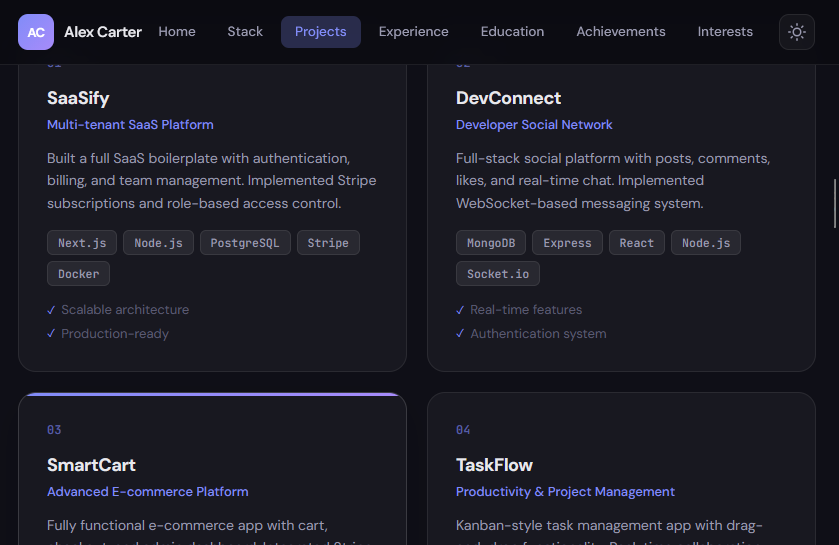Select the SmartCart project card heading
Screen dimensions: 839x545
[91, 465]
